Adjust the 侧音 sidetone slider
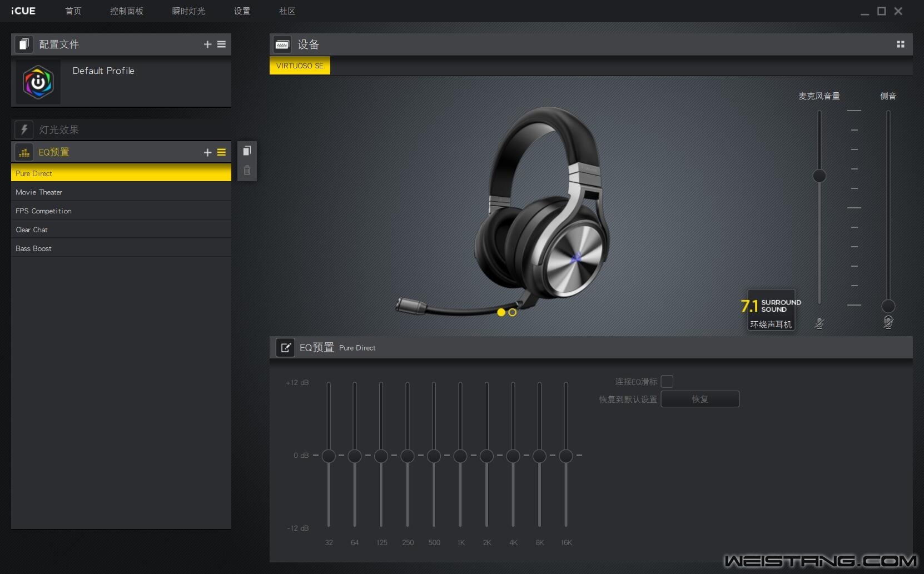 point(888,306)
